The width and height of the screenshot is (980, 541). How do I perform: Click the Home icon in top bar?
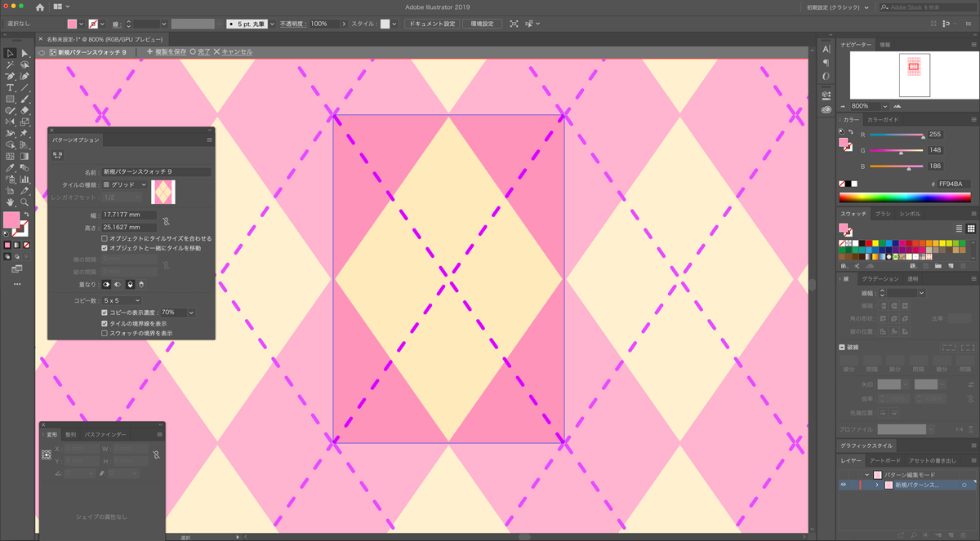click(x=39, y=7)
